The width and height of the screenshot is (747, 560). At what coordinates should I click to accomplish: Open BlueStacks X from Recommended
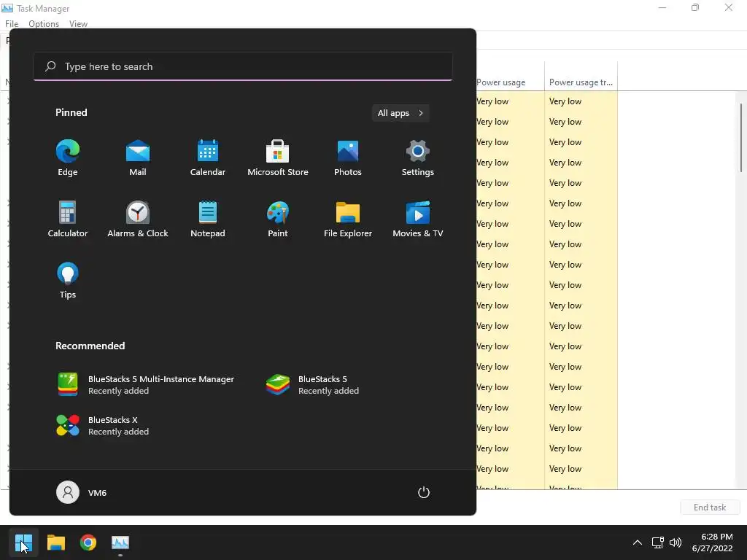[102, 426]
